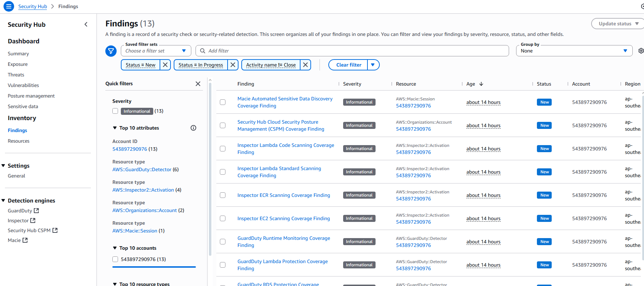Click the Severity column header
Screen dimensions: 644x286
(x=352, y=84)
